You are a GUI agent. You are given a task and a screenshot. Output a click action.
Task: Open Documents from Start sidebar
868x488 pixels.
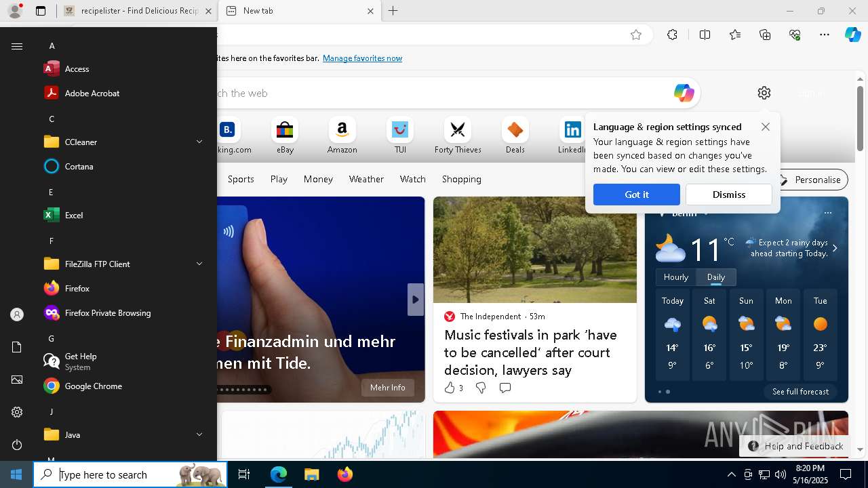(17, 347)
